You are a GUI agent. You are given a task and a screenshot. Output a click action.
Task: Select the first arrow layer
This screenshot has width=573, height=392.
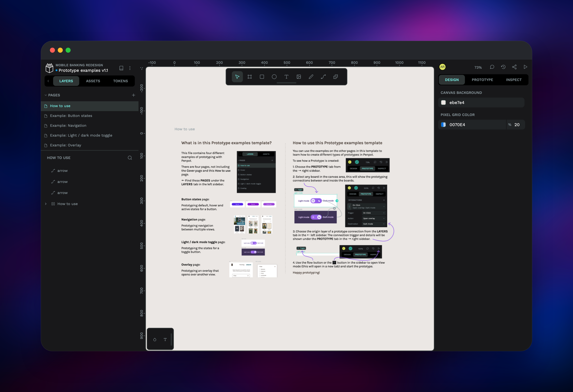90,171
